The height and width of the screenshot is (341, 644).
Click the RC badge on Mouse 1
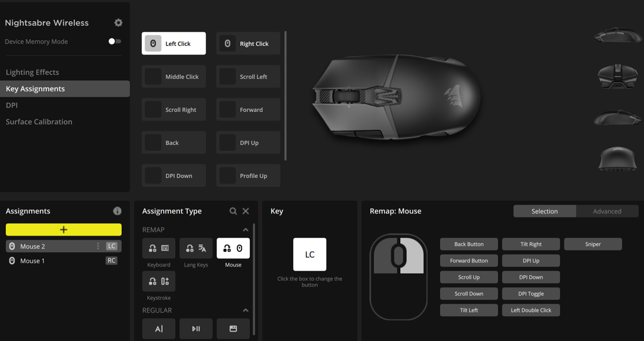pyautogui.click(x=112, y=261)
